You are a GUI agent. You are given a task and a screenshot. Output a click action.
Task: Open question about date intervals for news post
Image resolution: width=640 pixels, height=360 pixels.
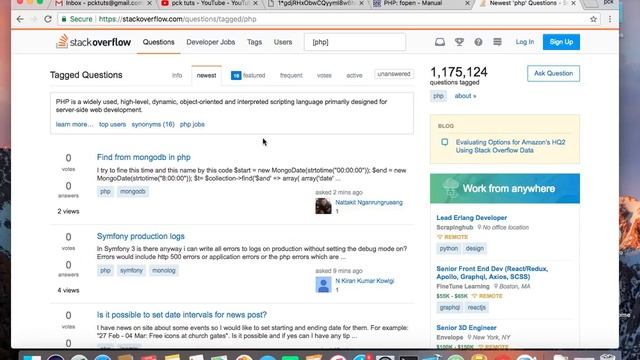tap(182, 315)
